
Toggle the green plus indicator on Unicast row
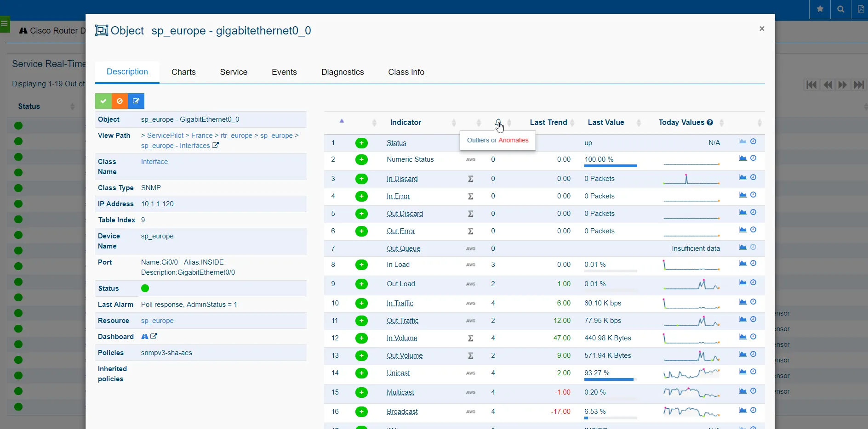click(362, 373)
